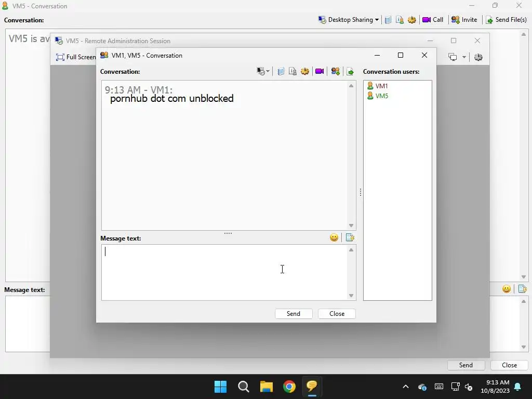
Task: Click monitor selection icon in Remote Administration Session
Action: click(453, 57)
